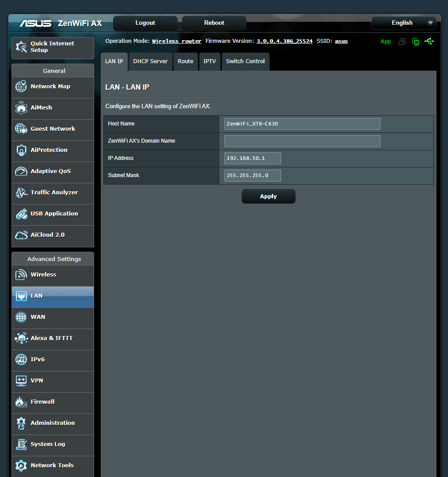Click the WAN globe icon
The image size is (448, 477).
(21, 317)
